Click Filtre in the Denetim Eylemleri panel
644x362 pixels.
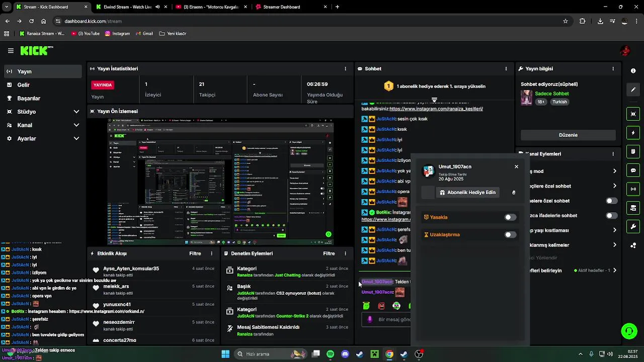click(329, 254)
